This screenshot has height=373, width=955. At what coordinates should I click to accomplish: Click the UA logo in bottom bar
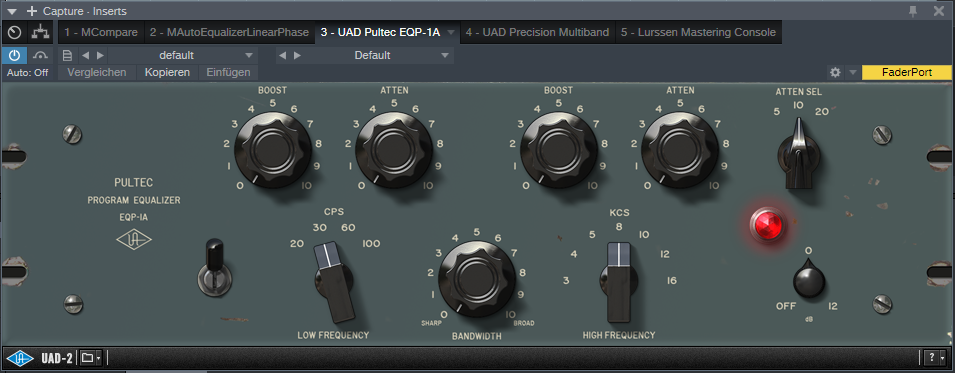click(x=20, y=357)
